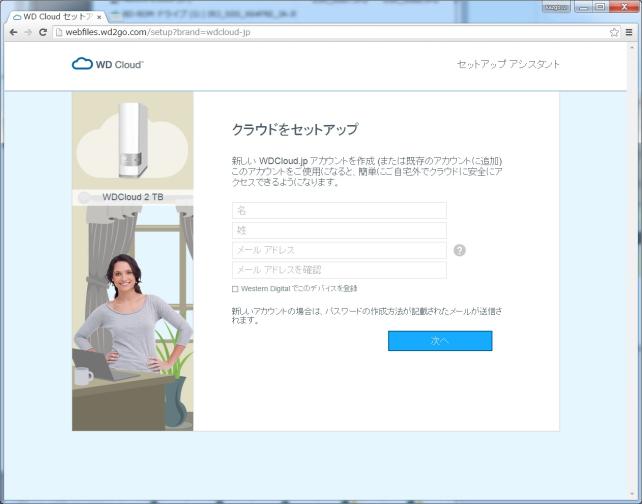The height and width of the screenshot is (504, 642).
Task: Select the WD Cloud セットアップ browser tab
Action: pyautogui.click(x=57, y=17)
